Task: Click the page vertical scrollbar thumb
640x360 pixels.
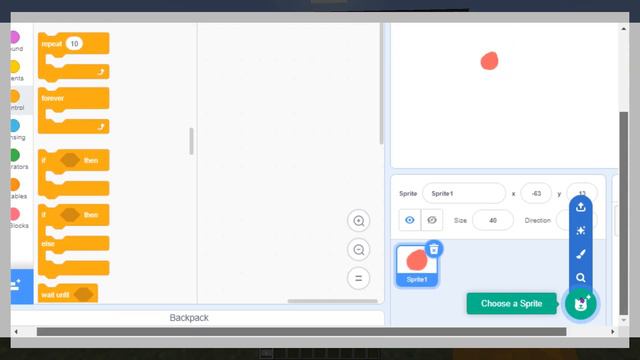Action: coord(624,213)
